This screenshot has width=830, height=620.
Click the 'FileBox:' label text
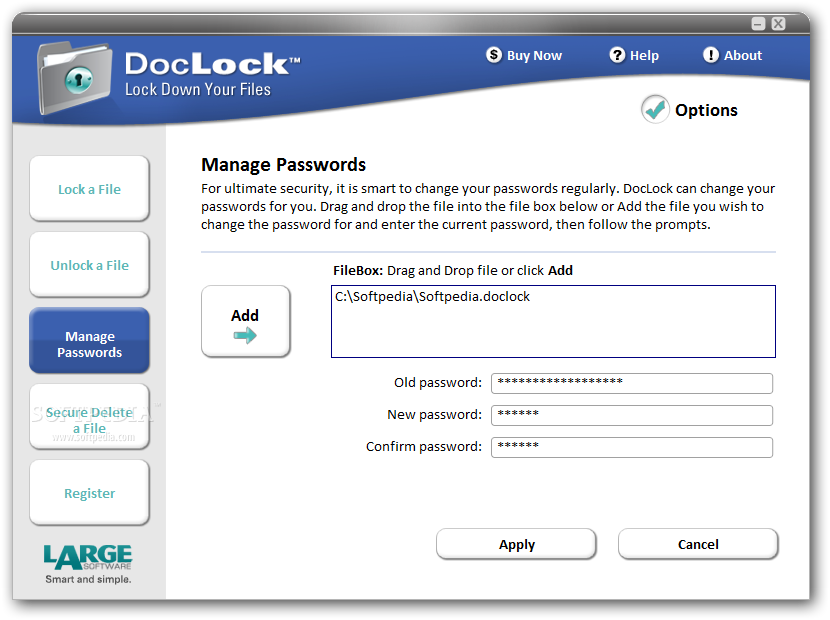(358, 271)
